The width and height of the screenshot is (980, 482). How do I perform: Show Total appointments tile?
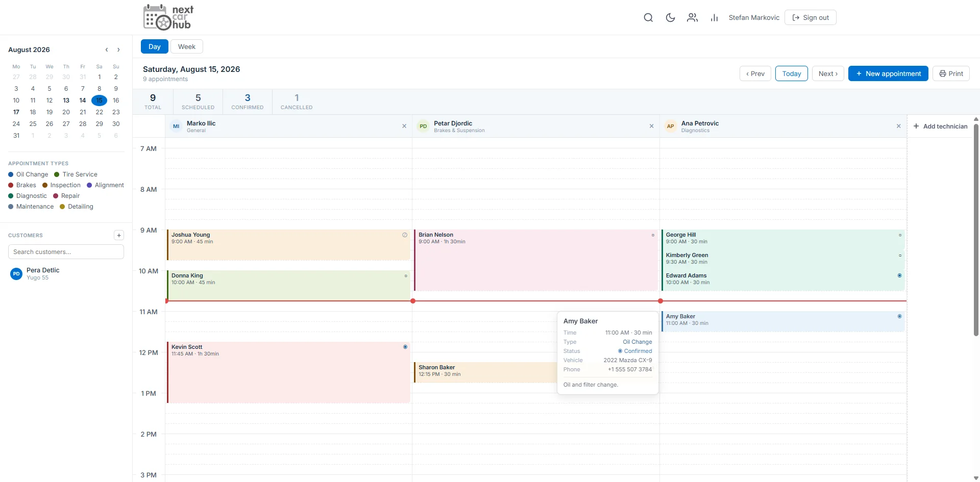pyautogui.click(x=153, y=102)
